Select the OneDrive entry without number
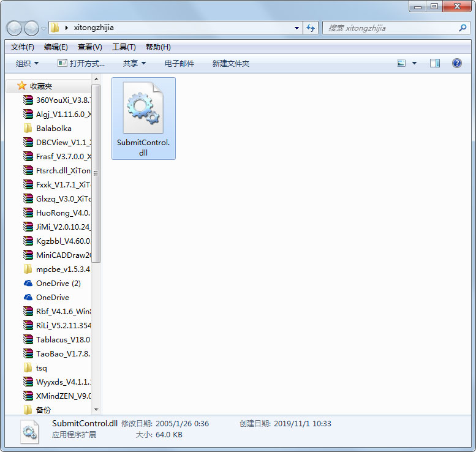 [x=47, y=298]
